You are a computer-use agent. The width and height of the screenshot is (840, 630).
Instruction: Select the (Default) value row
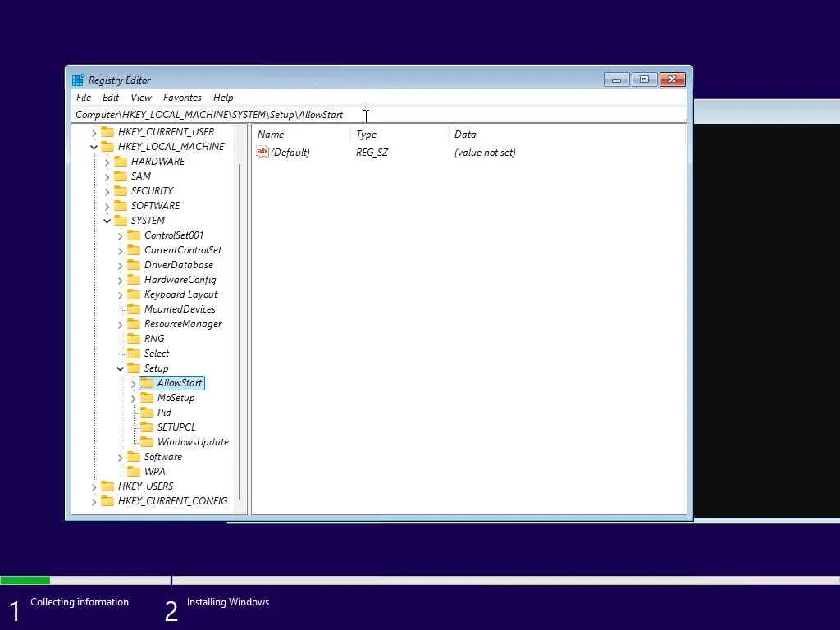(386, 152)
